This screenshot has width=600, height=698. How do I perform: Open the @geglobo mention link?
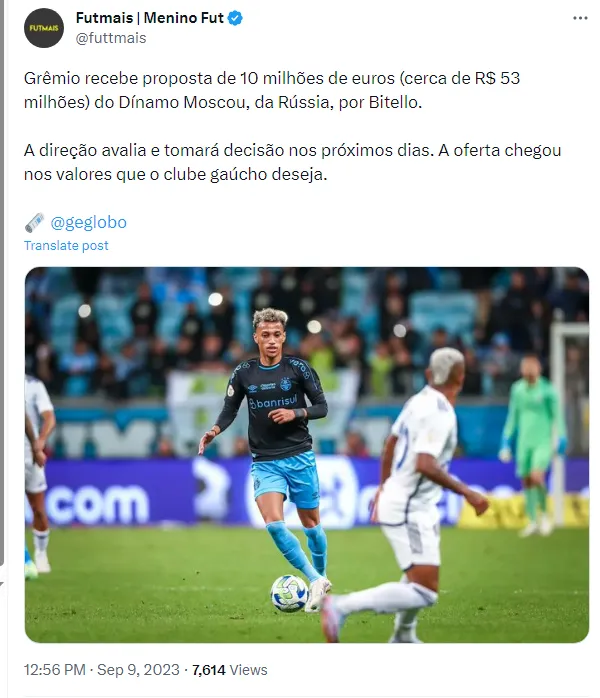[x=89, y=222]
